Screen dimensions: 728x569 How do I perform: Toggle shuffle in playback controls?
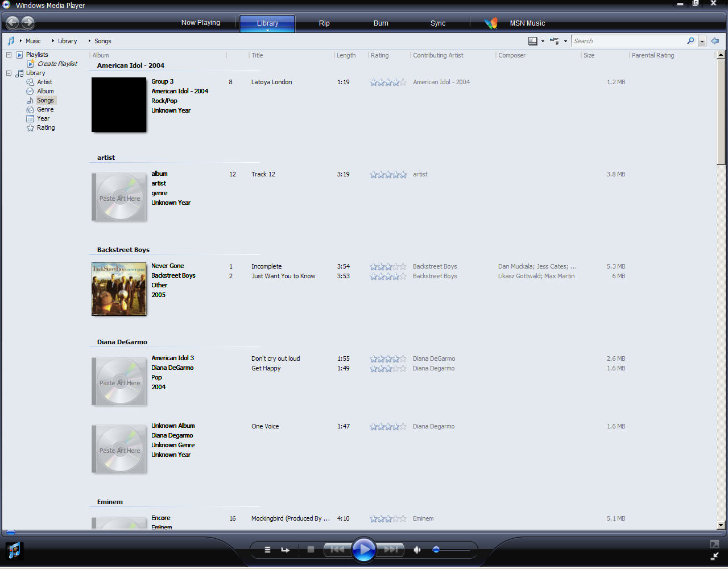pos(267,550)
